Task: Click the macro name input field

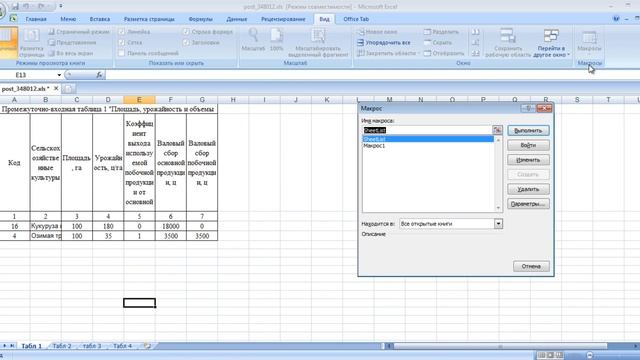Action: coord(427,130)
